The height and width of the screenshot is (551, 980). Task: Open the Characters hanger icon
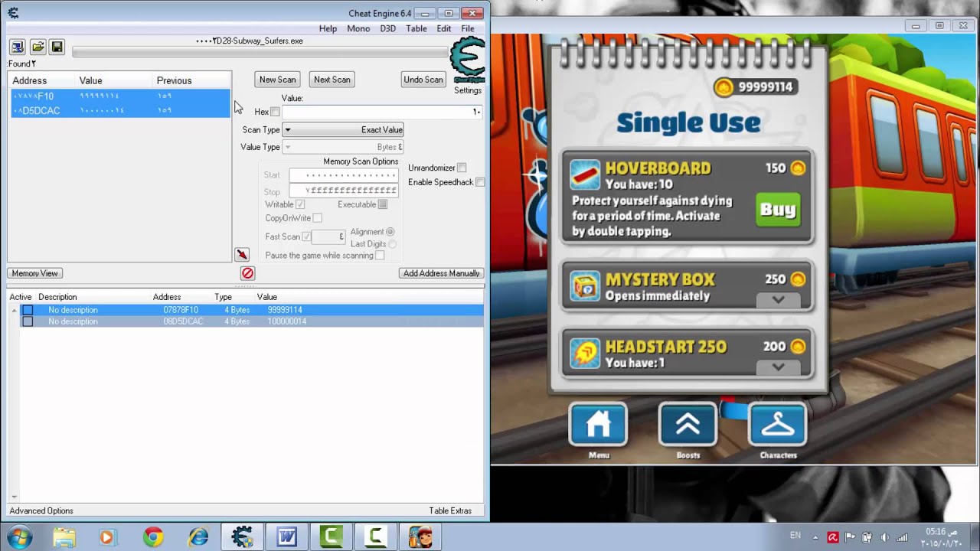click(x=778, y=424)
